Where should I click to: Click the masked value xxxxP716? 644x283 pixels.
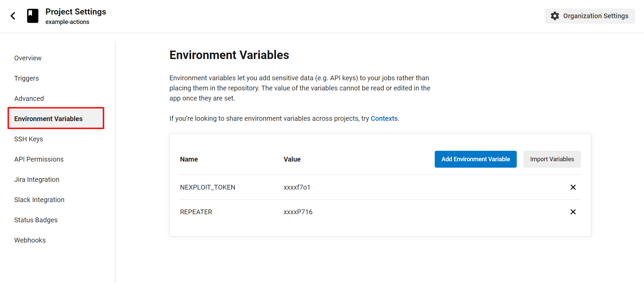pyautogui.click(x=298, y=212)
